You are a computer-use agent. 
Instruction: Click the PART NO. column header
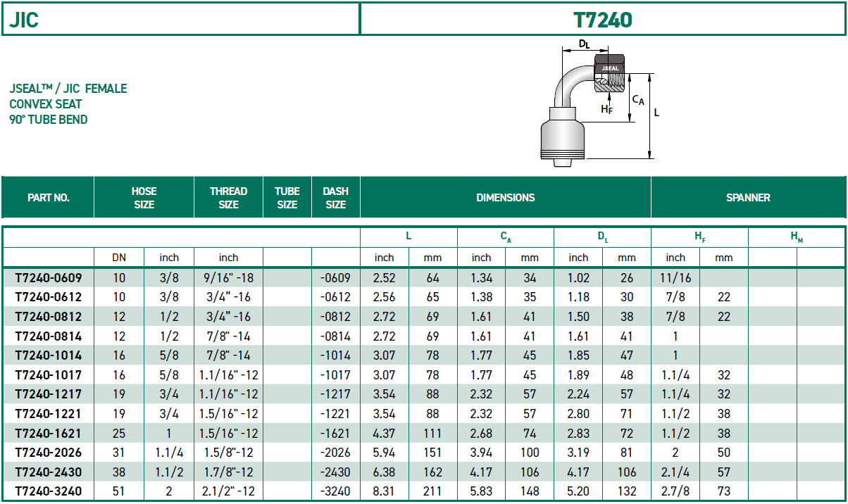pyautogui.click(x=49, y=198)
